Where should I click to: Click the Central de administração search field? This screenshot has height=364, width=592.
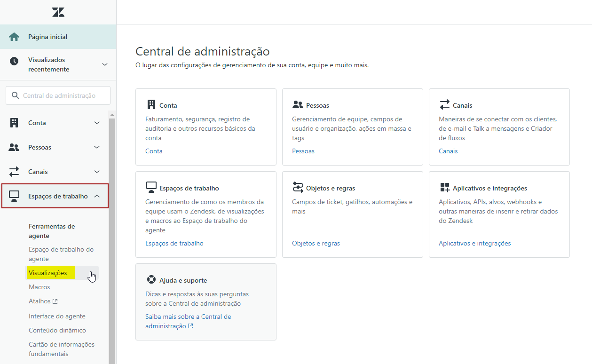[59, 95]
